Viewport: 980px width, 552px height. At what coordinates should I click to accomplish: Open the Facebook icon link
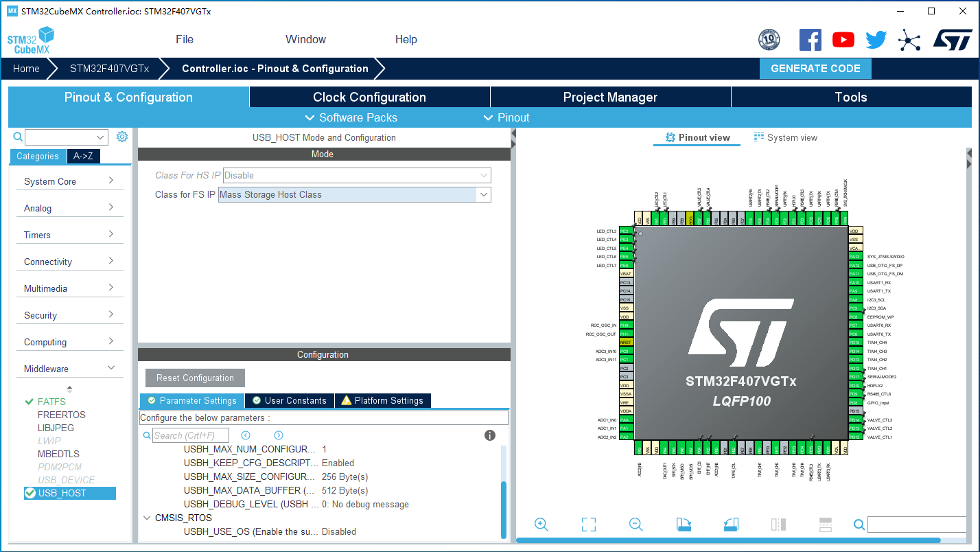point(810,40)
